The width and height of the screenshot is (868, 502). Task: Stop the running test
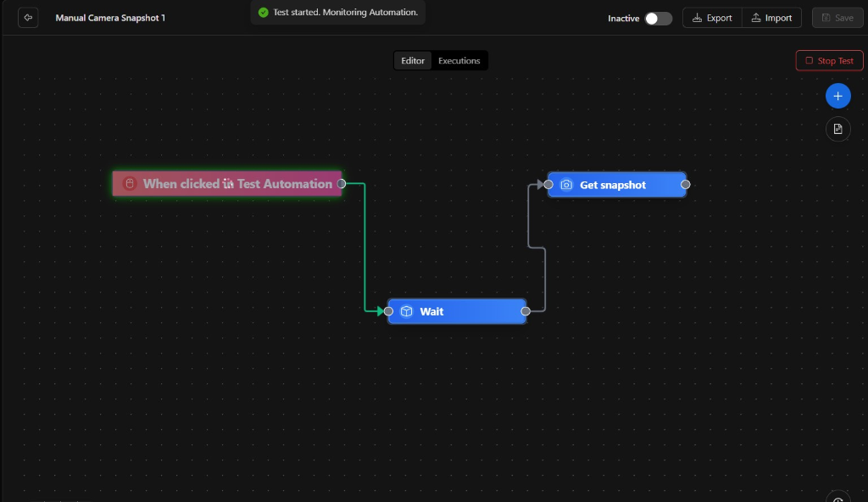click(829, 60)
